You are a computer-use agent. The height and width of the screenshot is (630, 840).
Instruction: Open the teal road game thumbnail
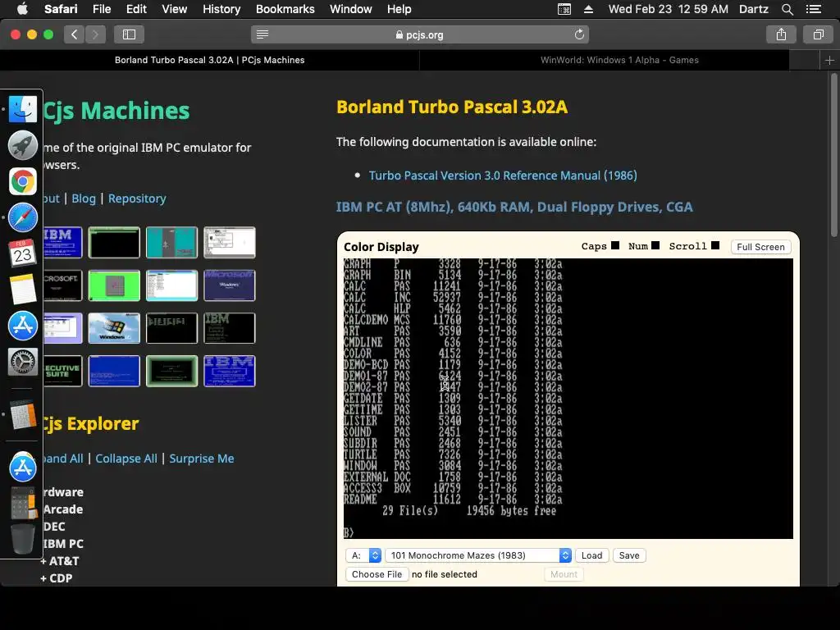(x=171, y=242)
